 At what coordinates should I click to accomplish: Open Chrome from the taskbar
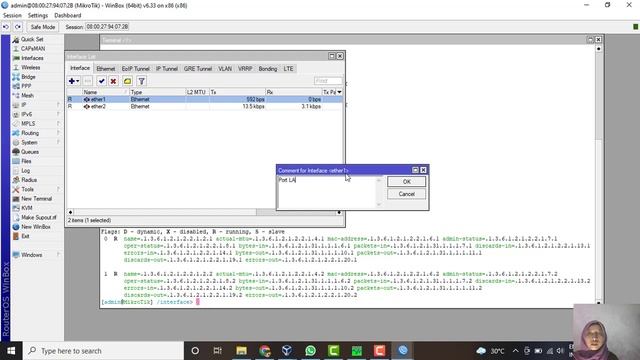[264, 351]
